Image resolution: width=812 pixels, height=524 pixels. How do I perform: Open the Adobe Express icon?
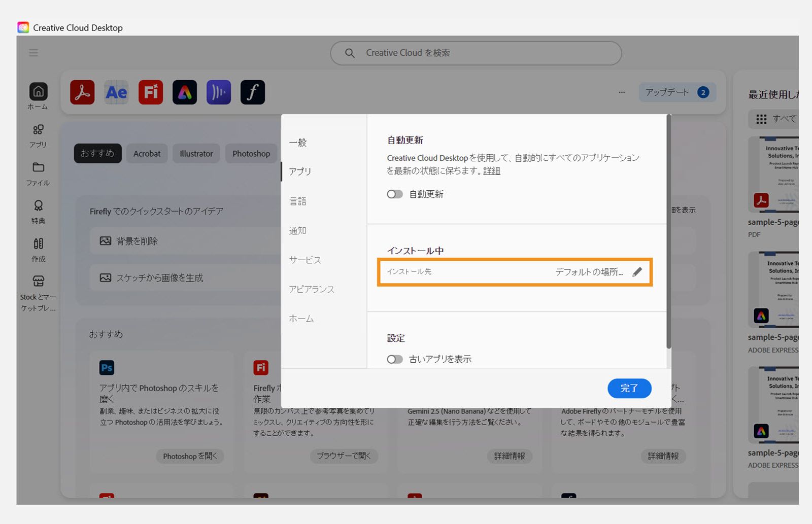tap(185, 92)
